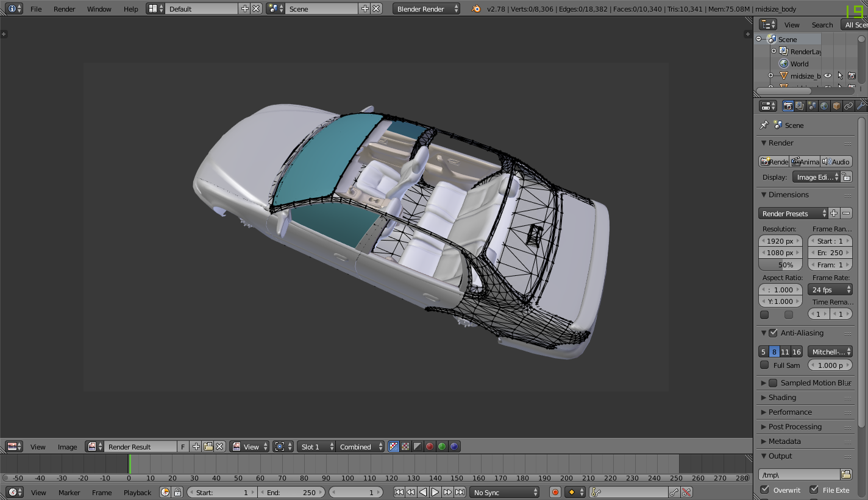This screenshot has height=500, width=868.
Task: Toggle visibility eye for midsize_b object
Action: 828,76
